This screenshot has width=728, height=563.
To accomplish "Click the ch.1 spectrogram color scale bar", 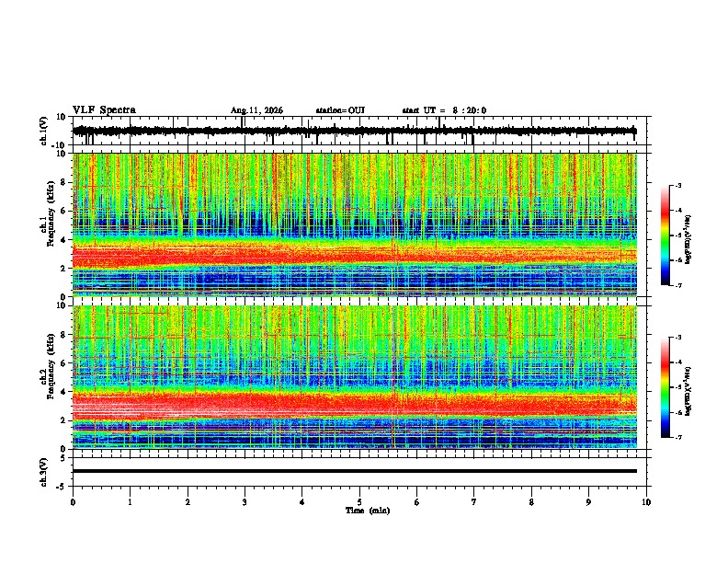I will click(x=665, y=236).
